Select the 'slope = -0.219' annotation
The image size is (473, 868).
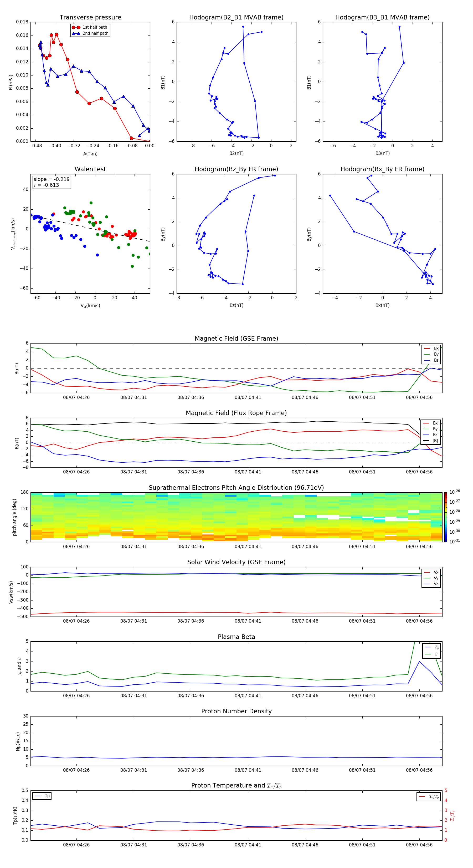point(52,179)
